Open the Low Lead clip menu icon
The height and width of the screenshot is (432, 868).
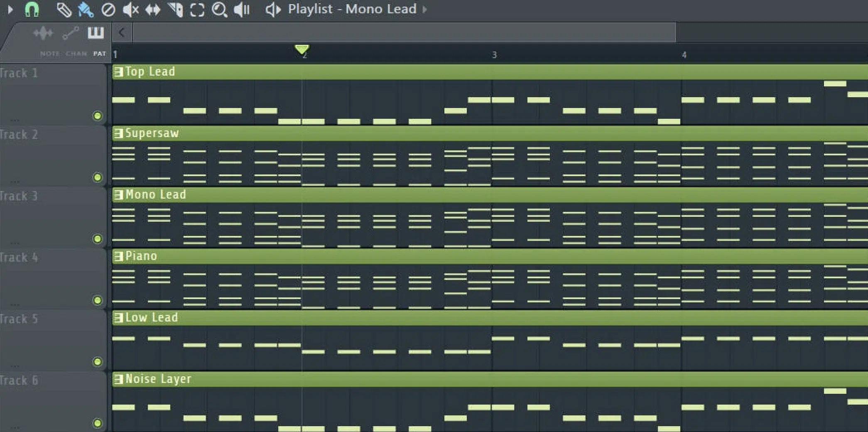(118, 318)
